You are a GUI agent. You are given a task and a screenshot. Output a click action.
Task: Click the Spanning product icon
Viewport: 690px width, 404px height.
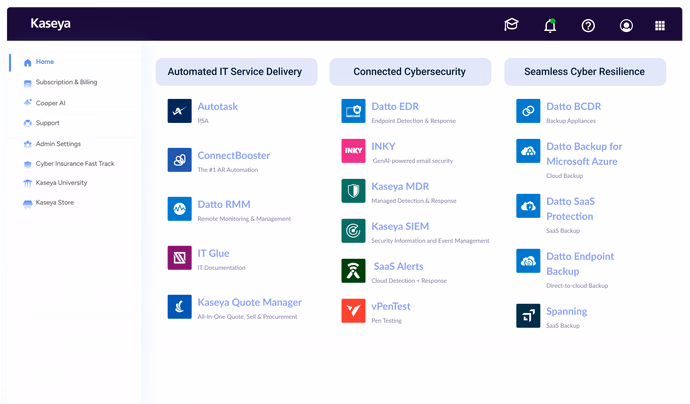click(528, 316)
